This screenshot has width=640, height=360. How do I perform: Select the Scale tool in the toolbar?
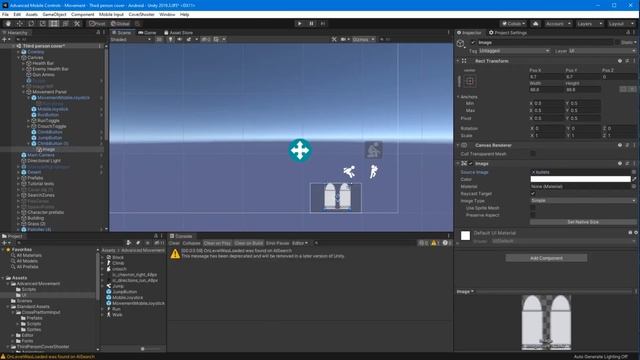42,24
